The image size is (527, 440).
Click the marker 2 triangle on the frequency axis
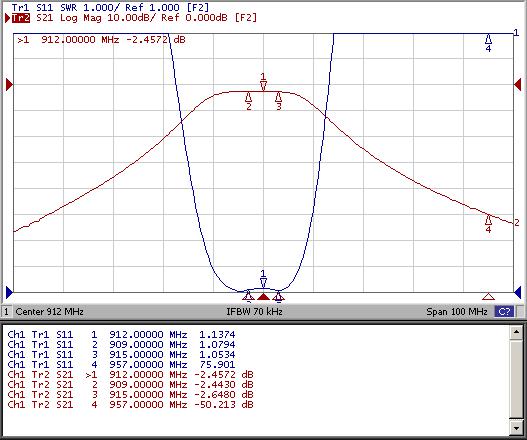coord(248,296)
